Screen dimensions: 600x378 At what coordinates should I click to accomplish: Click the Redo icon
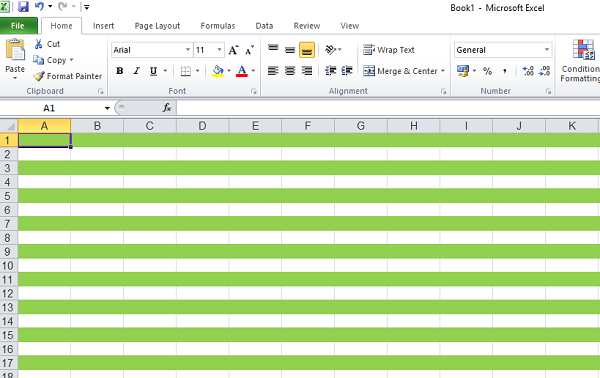click(x=63, y=7)
